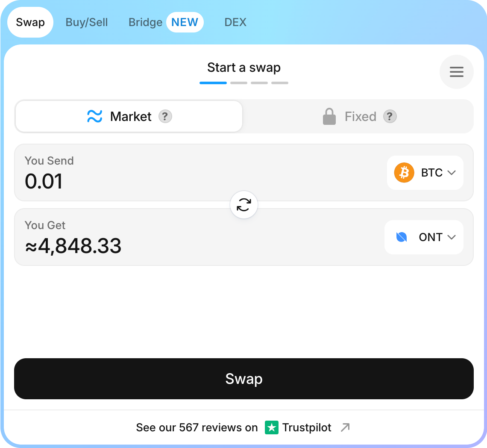Screen dimensions: 487x448
Task: Switch to the Bridge tab
Action: pyautogui.click(x=145, y=22)
